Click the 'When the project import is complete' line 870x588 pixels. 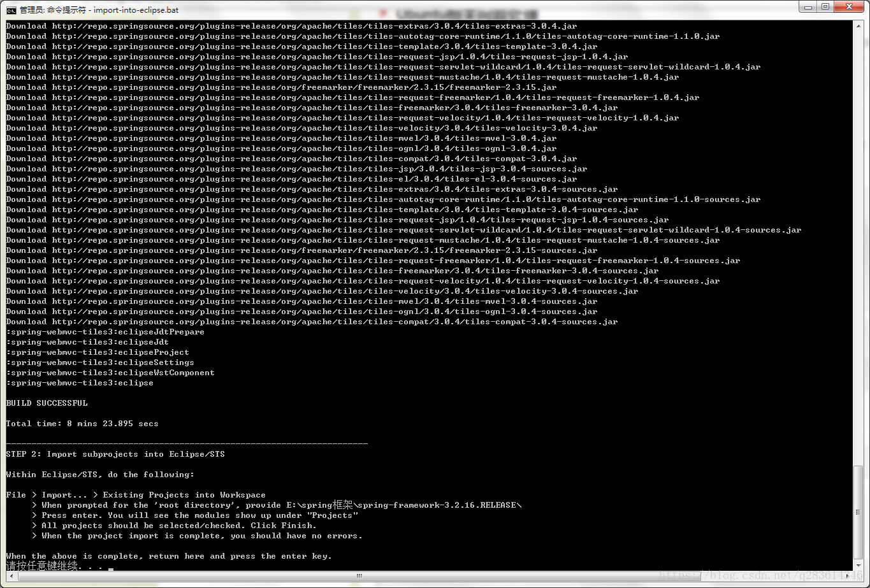pos(197,536)
